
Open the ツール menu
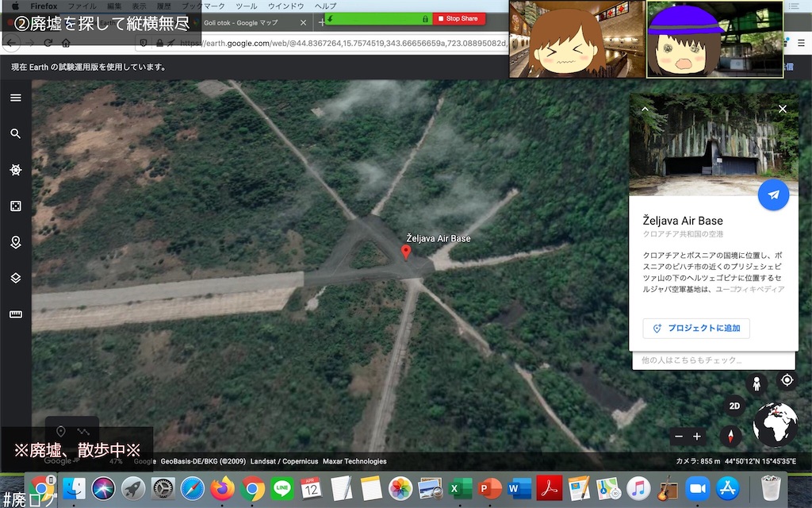coord(246,6)
